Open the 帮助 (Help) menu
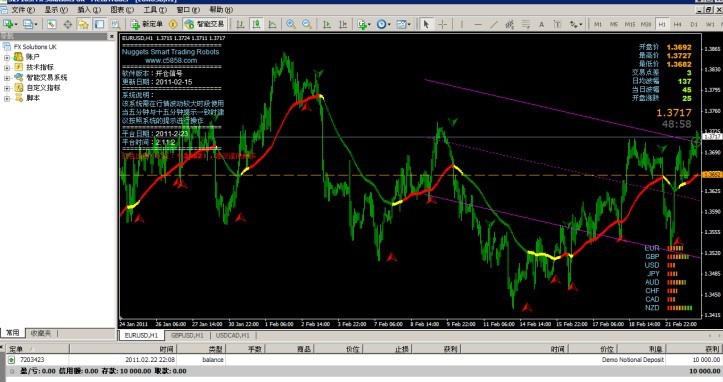 (221, 10)
